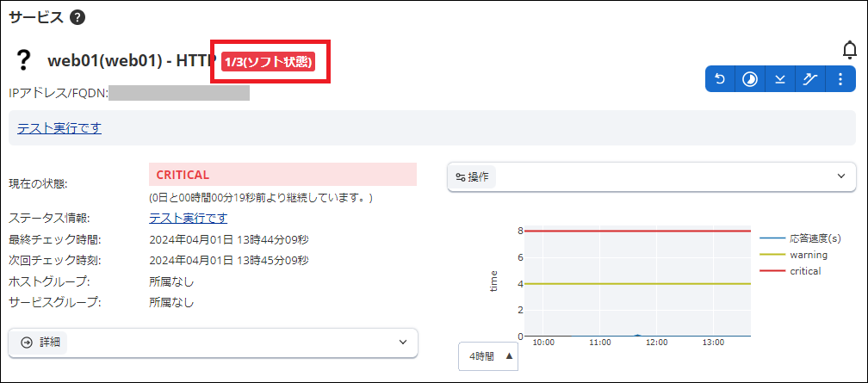
Task: Click the recheck circular arrow button
Action: [721, 79]
